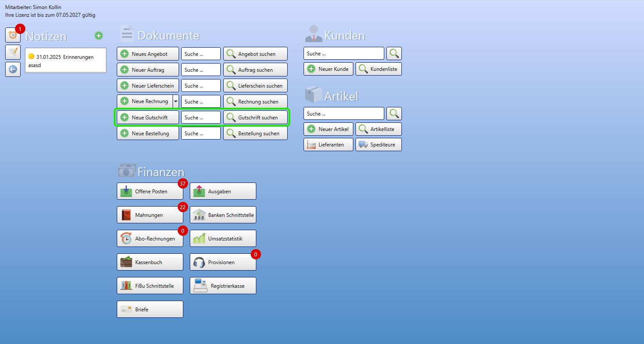The width and height of the screenshot is (644, 344).
Task: Open the reminders alarm clock icon
Action: [x=12, y=35]
